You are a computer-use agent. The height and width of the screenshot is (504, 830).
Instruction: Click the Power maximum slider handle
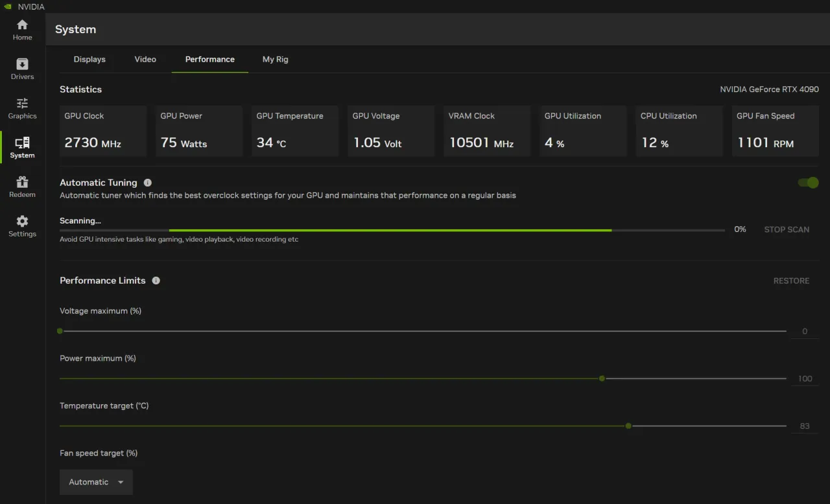(602, 378)
